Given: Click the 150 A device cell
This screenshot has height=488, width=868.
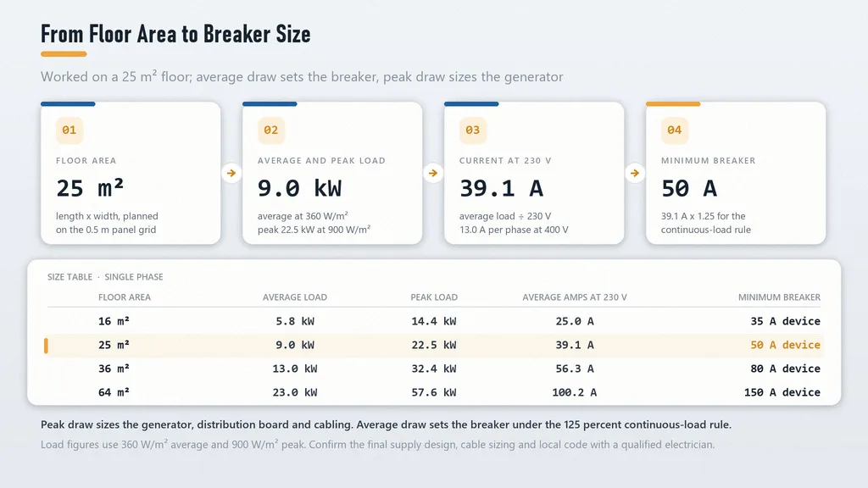Looking at the screenshot, I should click(782, 392).
